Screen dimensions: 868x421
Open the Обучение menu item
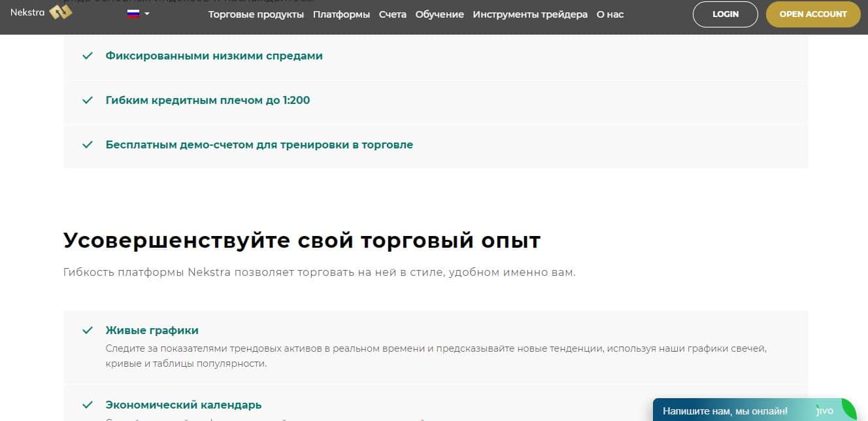click(x=439, y=14)
